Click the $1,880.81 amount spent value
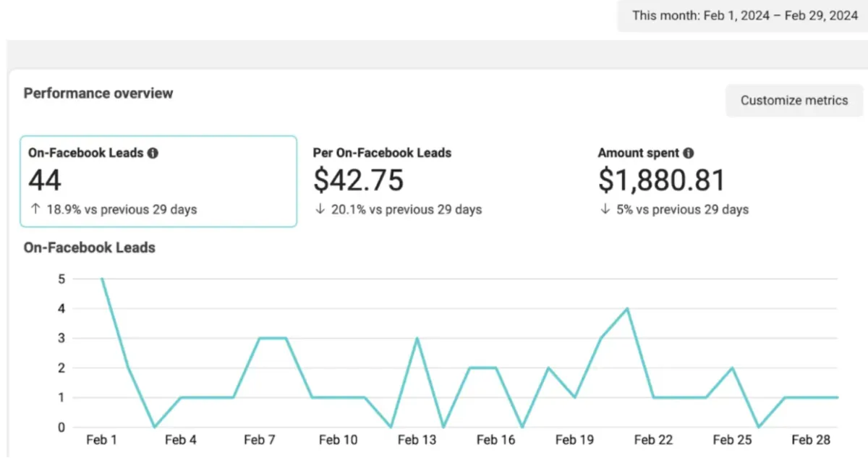This screenshot has width=868, height=458. tap(661, 180)
